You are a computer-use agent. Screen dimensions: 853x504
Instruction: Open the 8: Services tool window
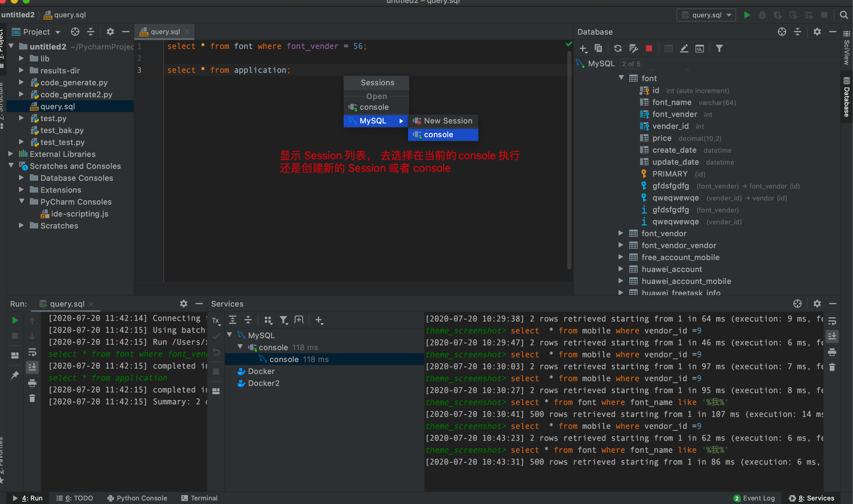[x=811, y=498]
